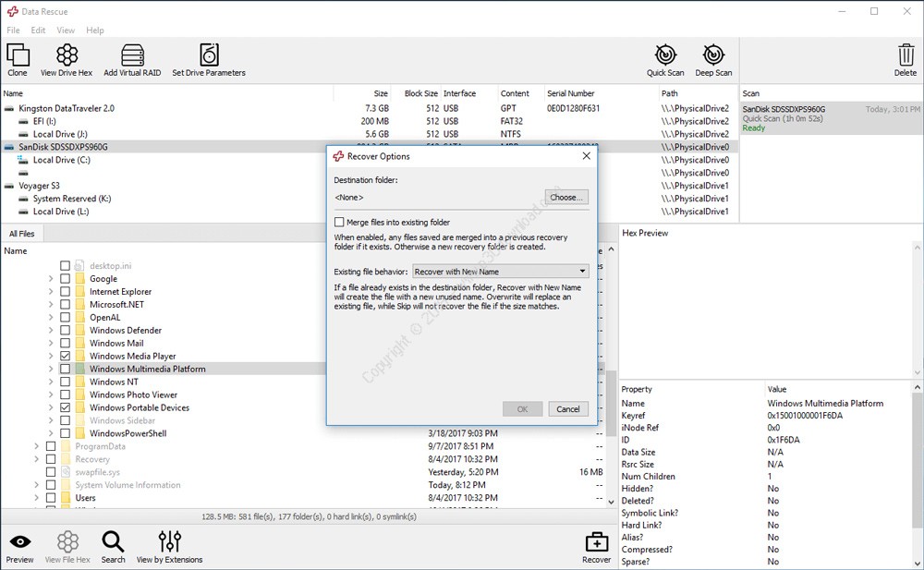Click Choose... destination folder button
The width and height of the screenshot is (924, 570).
tap(566, 198)
